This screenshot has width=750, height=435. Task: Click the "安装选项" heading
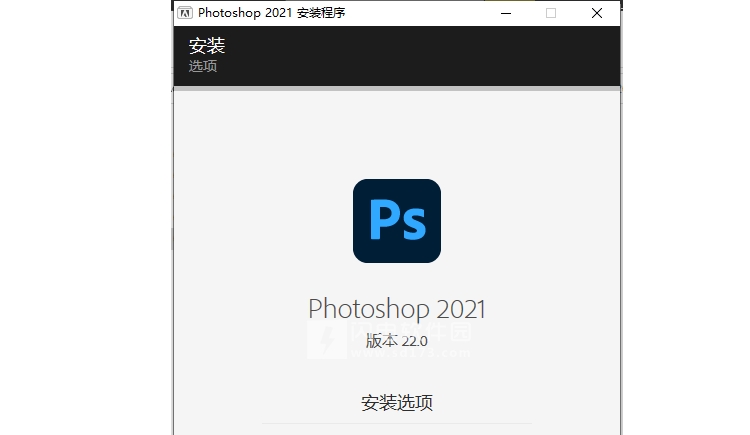coord(397,403)
